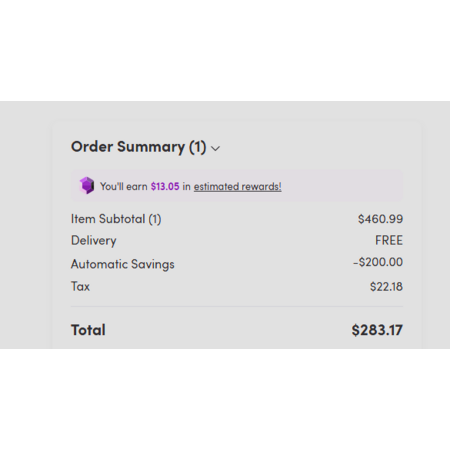Click empty right side of rewards banner
The image size is (450, 450).
coord(343,186)
